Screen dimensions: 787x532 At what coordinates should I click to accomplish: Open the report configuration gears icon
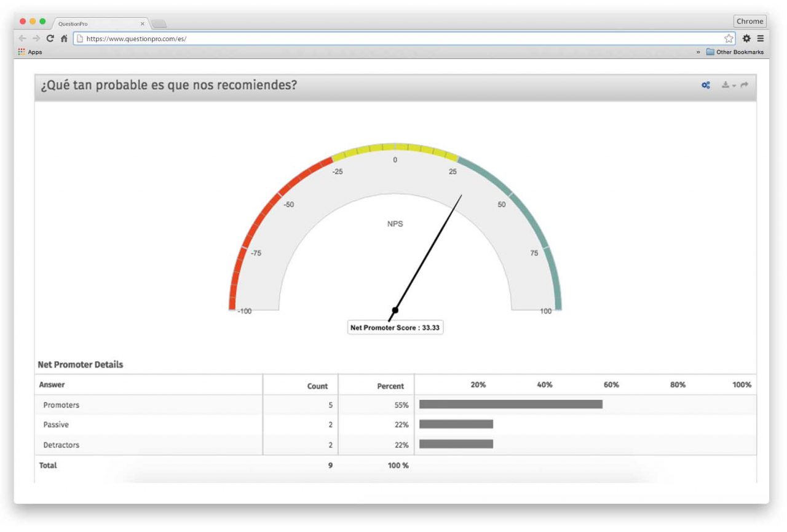[705, 85]
